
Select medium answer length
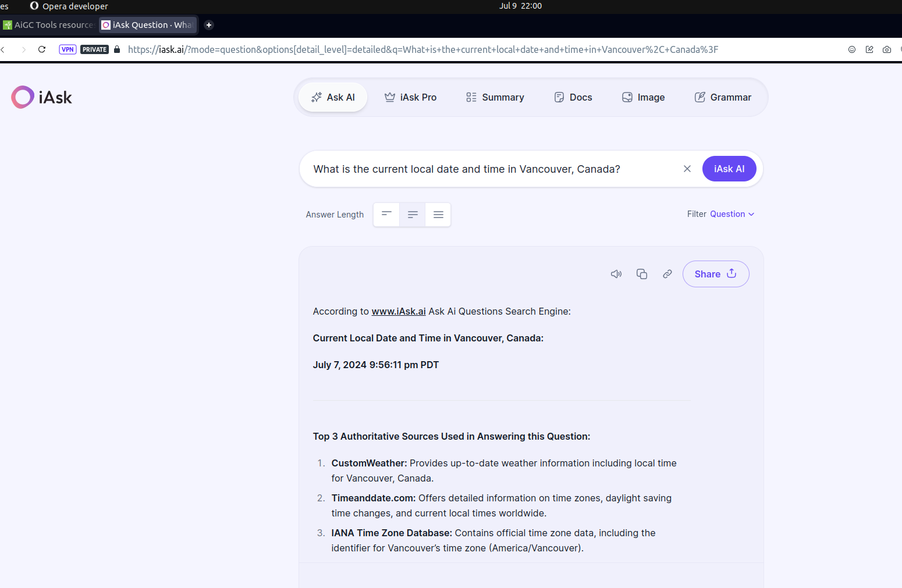[413, 215]
